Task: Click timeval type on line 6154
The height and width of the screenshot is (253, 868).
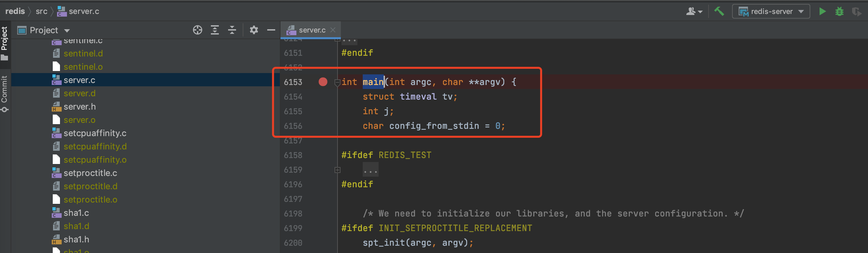Action: [418, 97]
